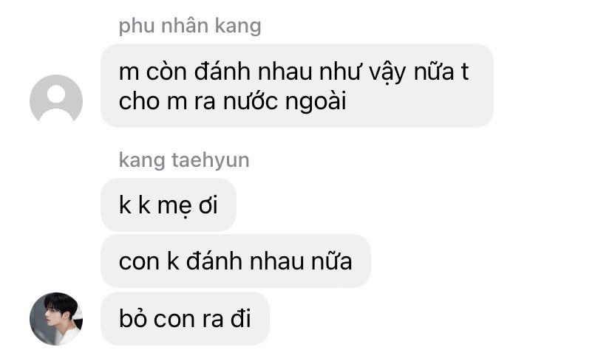Click 'taehyun' in the second sender label
Image resolution: width=612 pixels, height=364 pixels.
(x=211, y=160)
